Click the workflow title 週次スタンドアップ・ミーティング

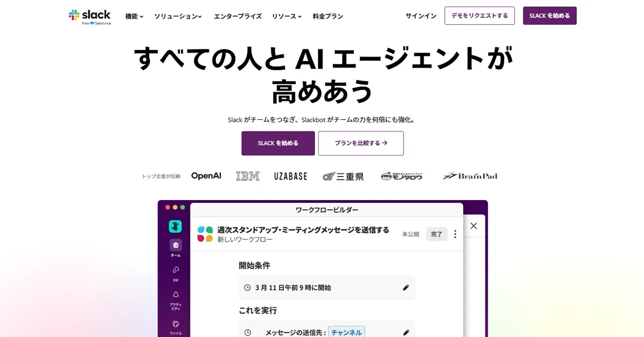click(303, 230)
